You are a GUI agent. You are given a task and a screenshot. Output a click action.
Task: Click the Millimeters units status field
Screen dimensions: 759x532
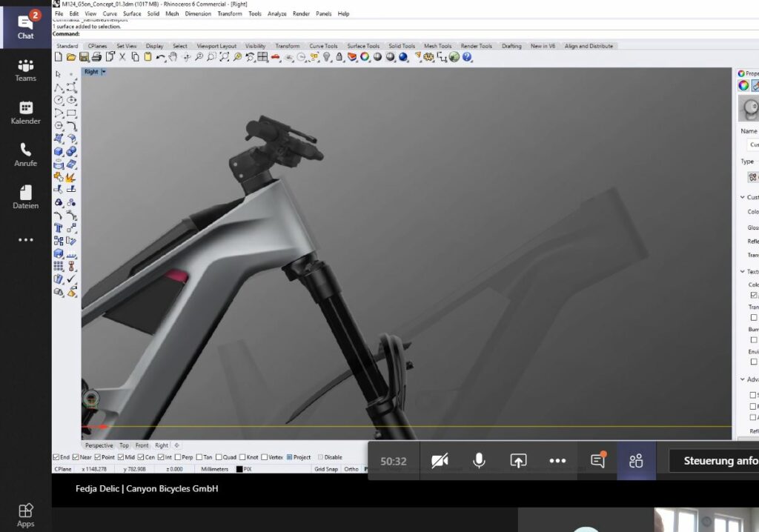(214, 469)
